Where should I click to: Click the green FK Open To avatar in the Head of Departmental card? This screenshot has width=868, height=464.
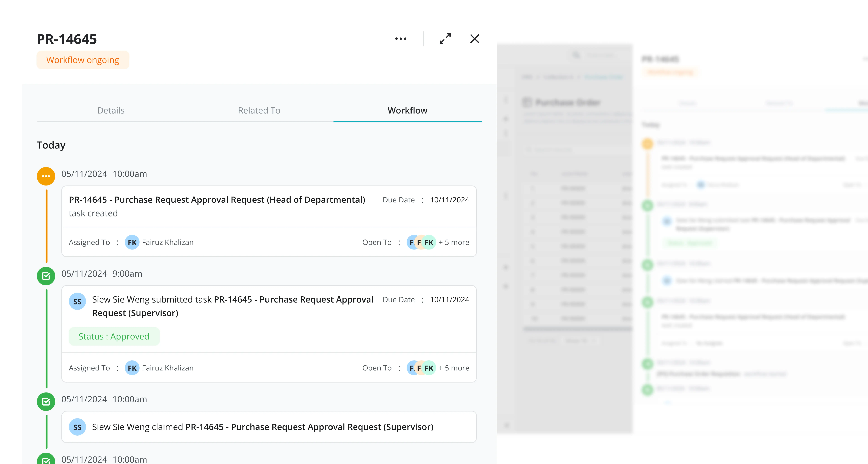429,242
